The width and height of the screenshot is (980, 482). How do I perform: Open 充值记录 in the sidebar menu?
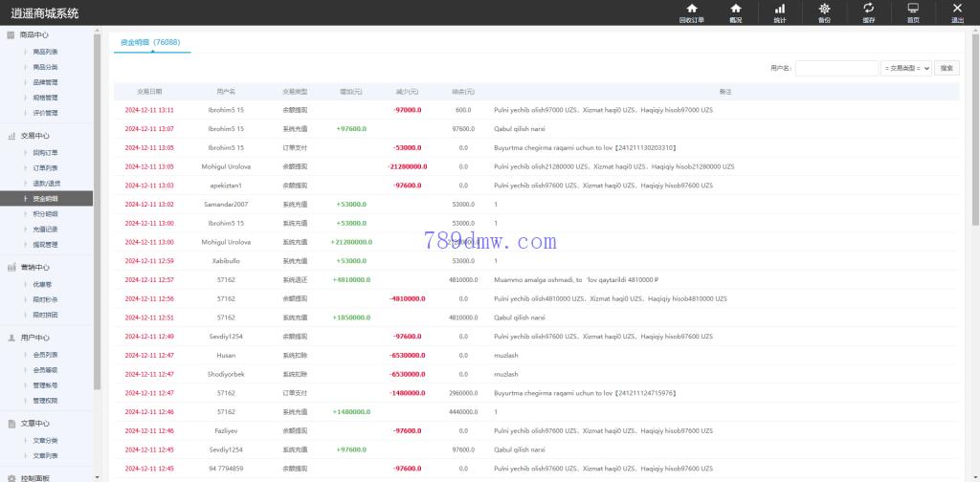45,230
